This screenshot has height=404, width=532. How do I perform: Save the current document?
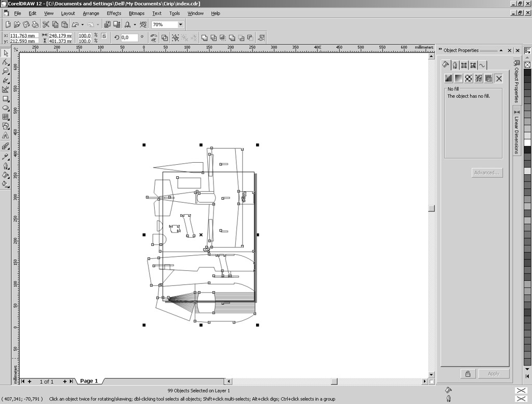tap(26, 24)
